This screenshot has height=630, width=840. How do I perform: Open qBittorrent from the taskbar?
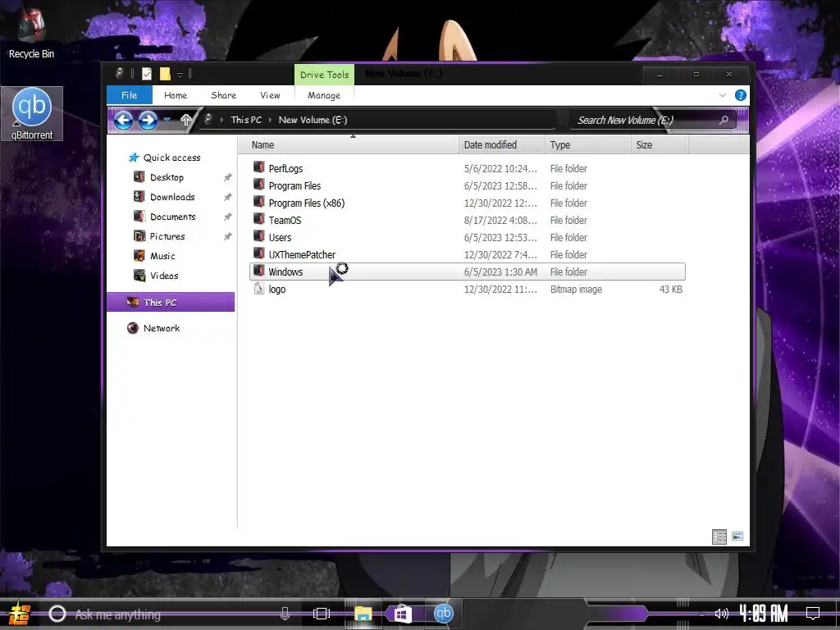point(444,614)
